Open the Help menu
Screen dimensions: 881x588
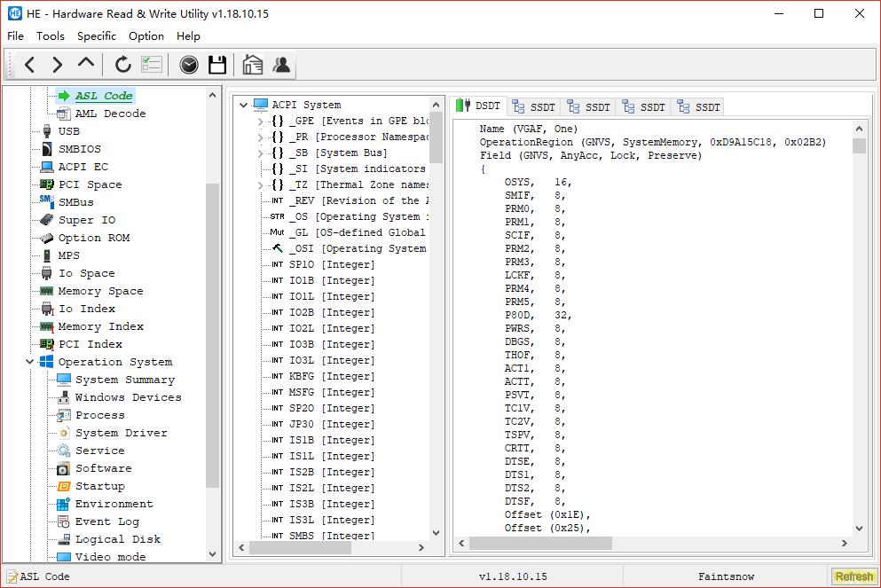188,36
